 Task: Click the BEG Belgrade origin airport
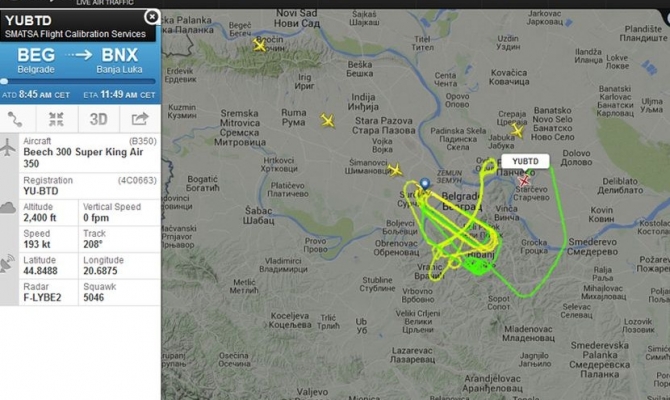coord(36,61)
